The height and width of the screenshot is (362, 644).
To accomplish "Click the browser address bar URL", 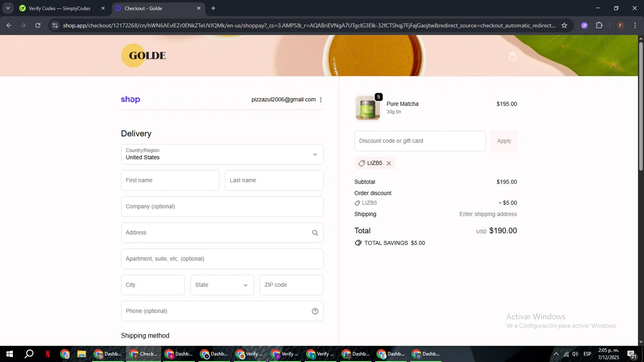I will click(309, 25).
